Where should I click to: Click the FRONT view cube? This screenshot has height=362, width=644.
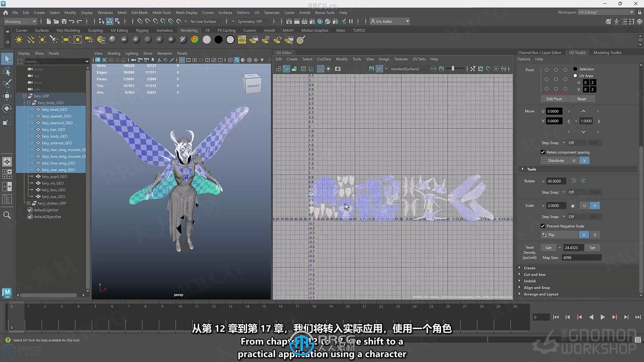[x=253, y=84]
